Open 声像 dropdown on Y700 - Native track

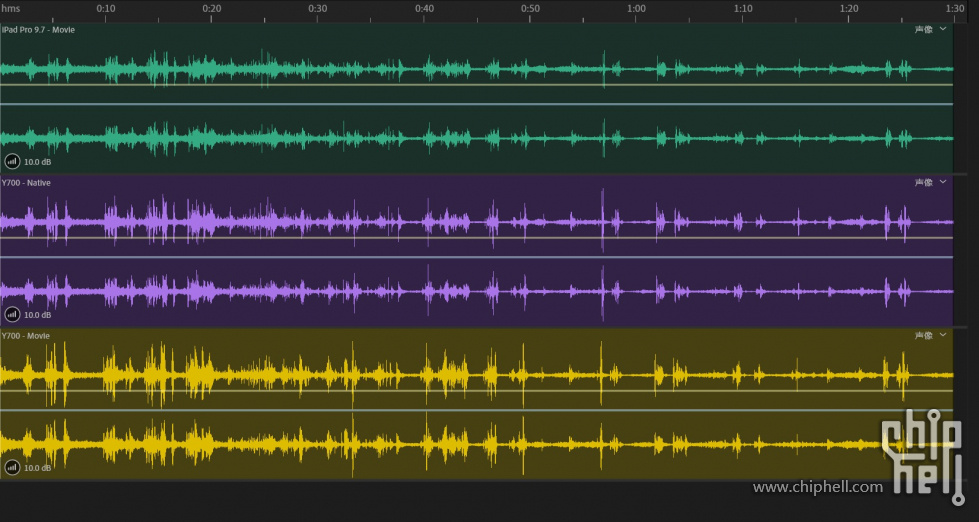[923, 182]
